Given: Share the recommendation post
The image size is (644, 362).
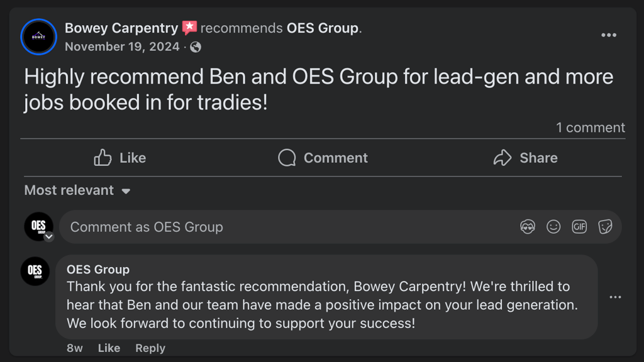Looking at the screenshot, I should [x=525, y=158].
